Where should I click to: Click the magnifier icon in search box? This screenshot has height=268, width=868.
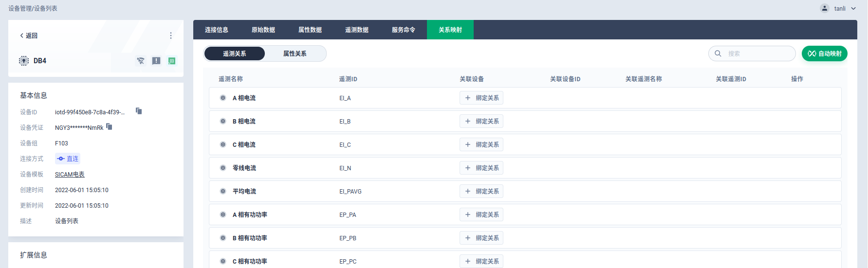tap(718, 54)
